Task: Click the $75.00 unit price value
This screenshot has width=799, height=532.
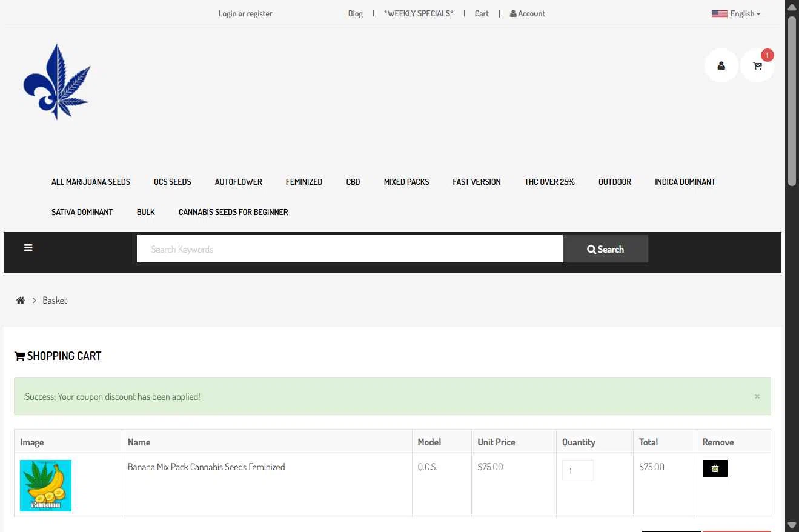Action: click(490, 467)
